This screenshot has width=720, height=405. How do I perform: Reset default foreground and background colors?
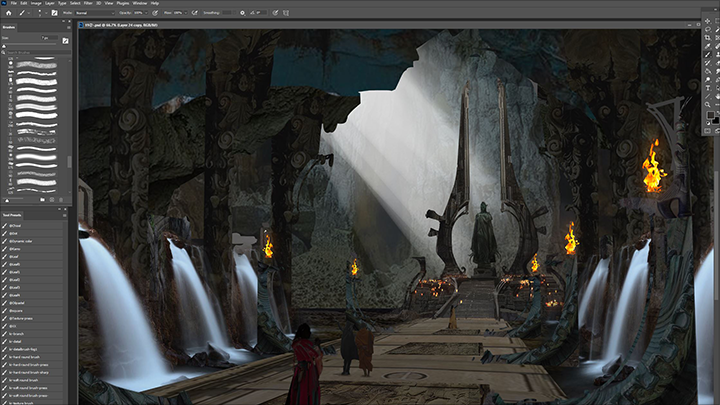[708, 123]
